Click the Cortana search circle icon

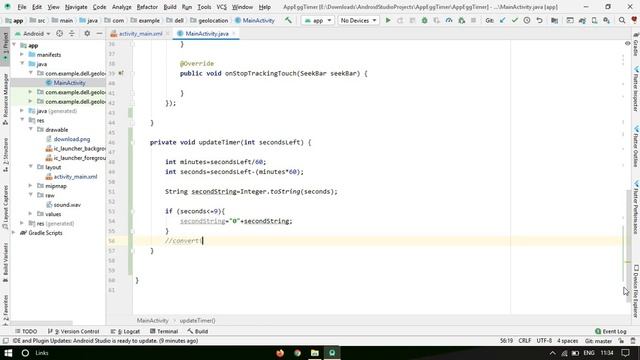pyautogui.click(x=25, y=353)
